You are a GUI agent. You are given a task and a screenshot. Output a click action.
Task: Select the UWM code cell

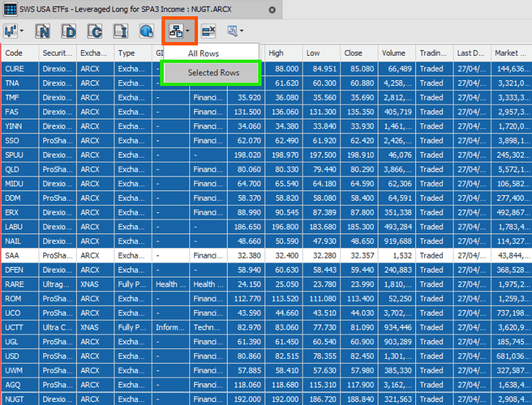pos(20,370)
